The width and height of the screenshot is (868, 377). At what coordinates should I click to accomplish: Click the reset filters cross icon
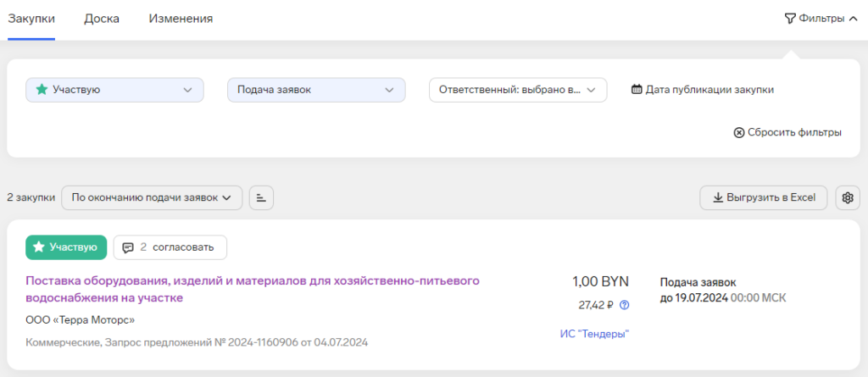[738, 132]
